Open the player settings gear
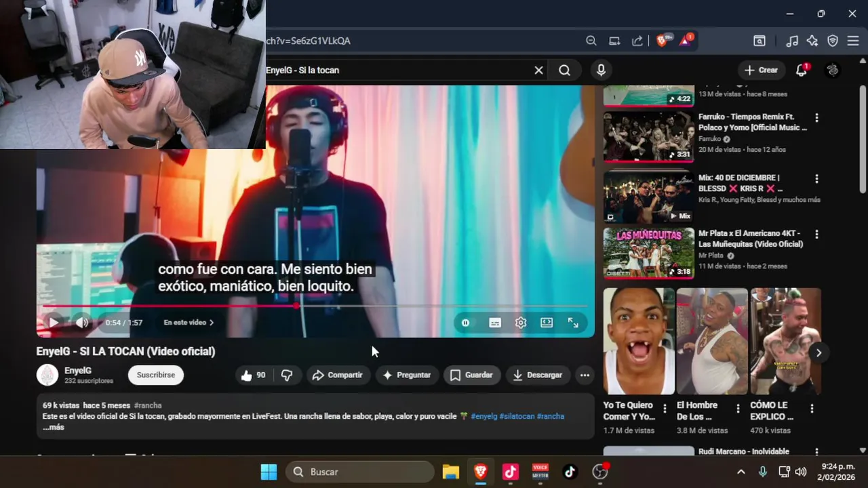This screenshot has height=488, width=868. 521,323
